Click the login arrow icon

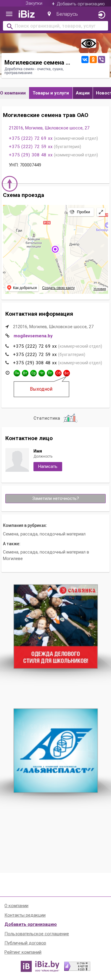(101, 15)
